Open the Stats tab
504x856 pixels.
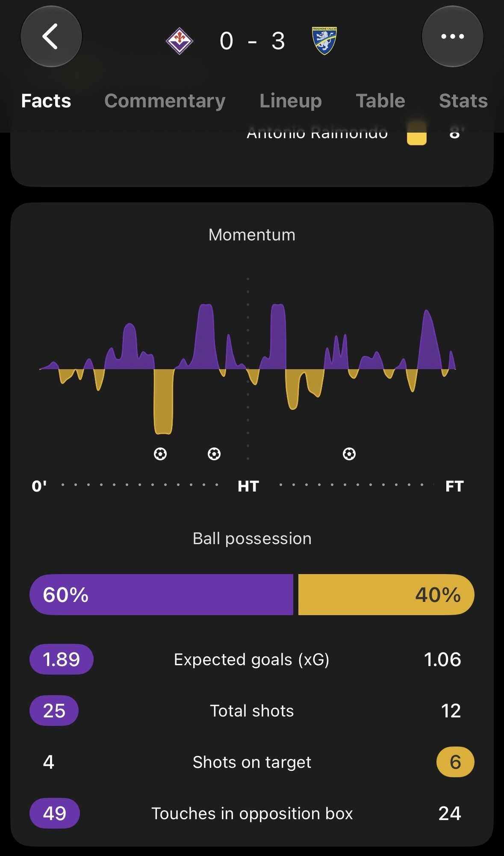tap(463, 101)
